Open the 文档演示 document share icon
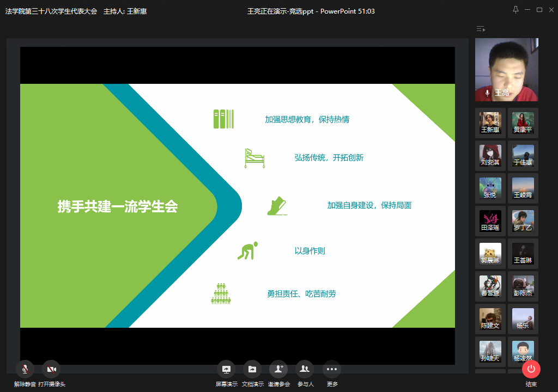The width and height of the screenshot is (558, 392). tap(252, 369)
